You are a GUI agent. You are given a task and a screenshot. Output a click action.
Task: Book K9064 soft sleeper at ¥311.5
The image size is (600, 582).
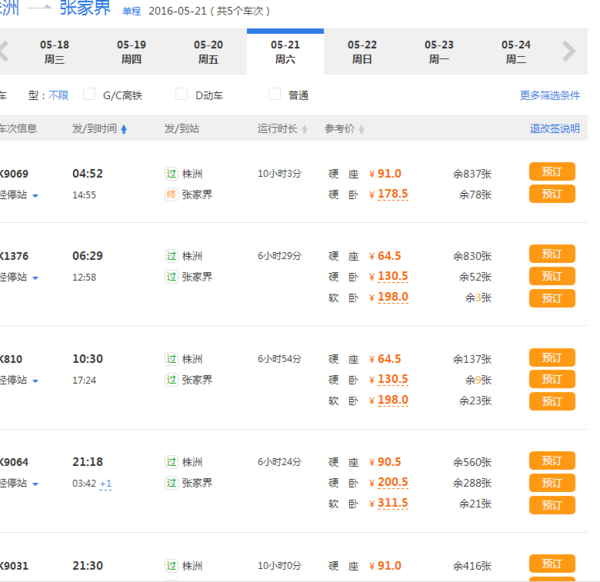click(552, 505)
